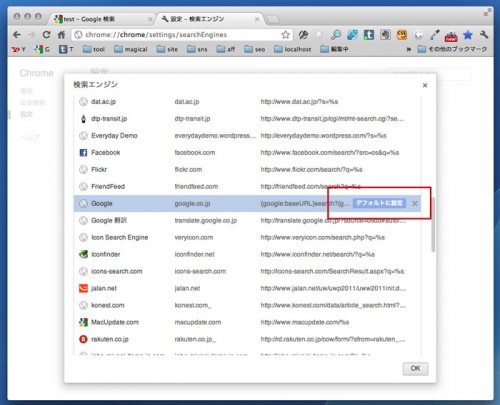Screen dimensions: 500x405
Task: Click the Yahoo Y bookmark
Action: (x=18, y=49)
